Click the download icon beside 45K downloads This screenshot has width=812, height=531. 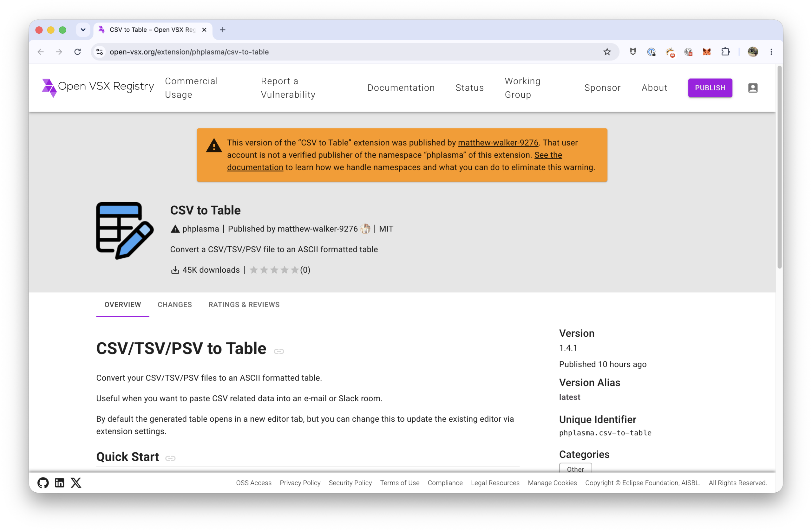point(175,270)
